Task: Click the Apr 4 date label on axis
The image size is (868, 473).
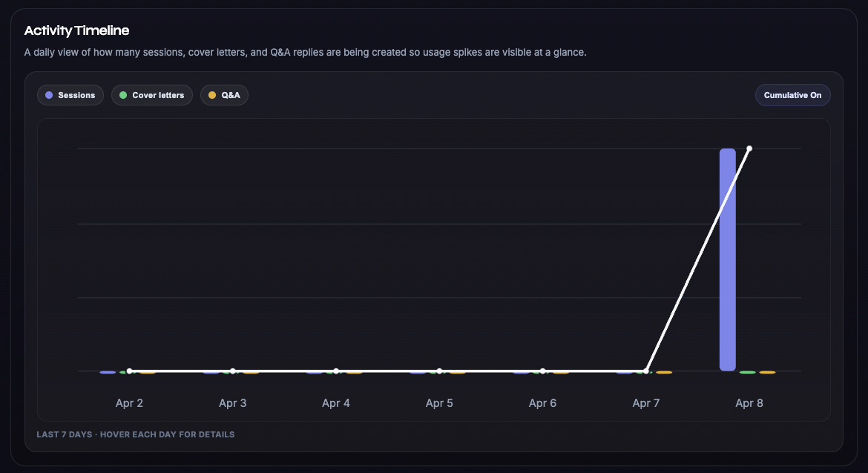Action: coord(336,403)
